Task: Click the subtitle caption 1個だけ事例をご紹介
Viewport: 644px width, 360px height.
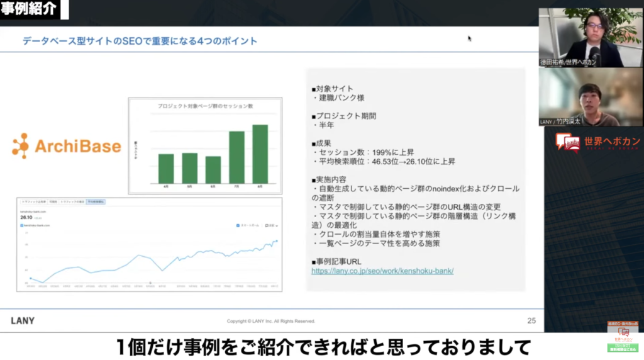Action: click(x=324, y=347)
